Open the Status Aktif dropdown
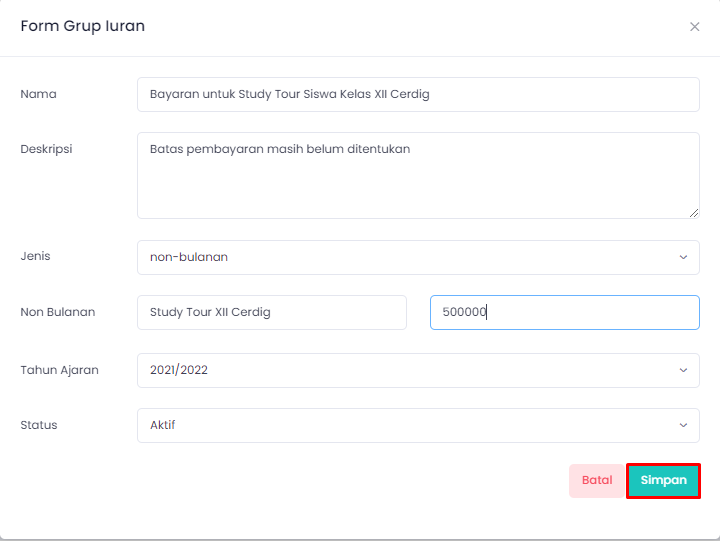Screen dimensions: 720x541 [418, 425]
